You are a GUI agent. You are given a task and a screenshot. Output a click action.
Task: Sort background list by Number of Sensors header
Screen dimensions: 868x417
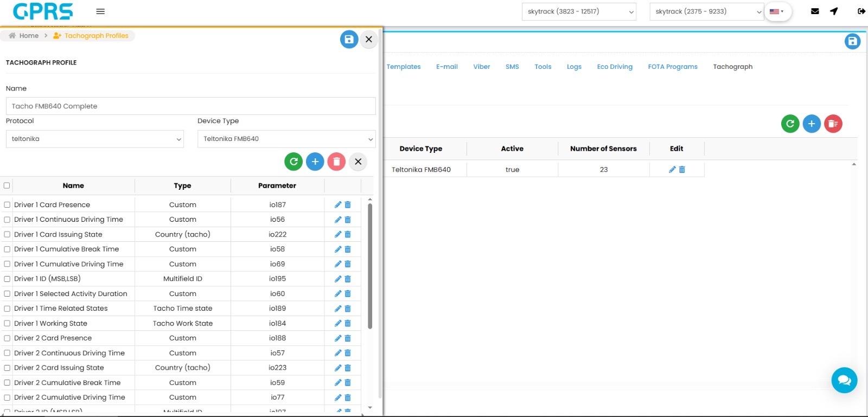(x=603, y=149)
